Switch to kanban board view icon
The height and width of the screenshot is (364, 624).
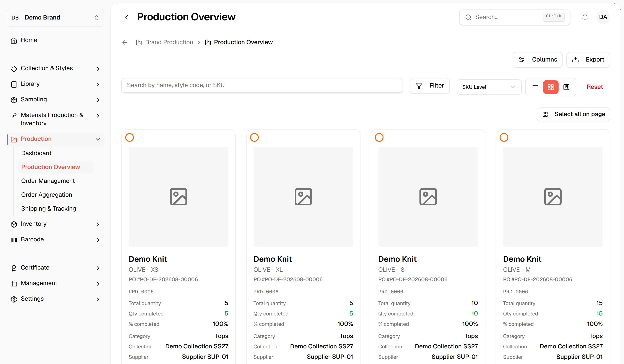[x=566, y=87]
